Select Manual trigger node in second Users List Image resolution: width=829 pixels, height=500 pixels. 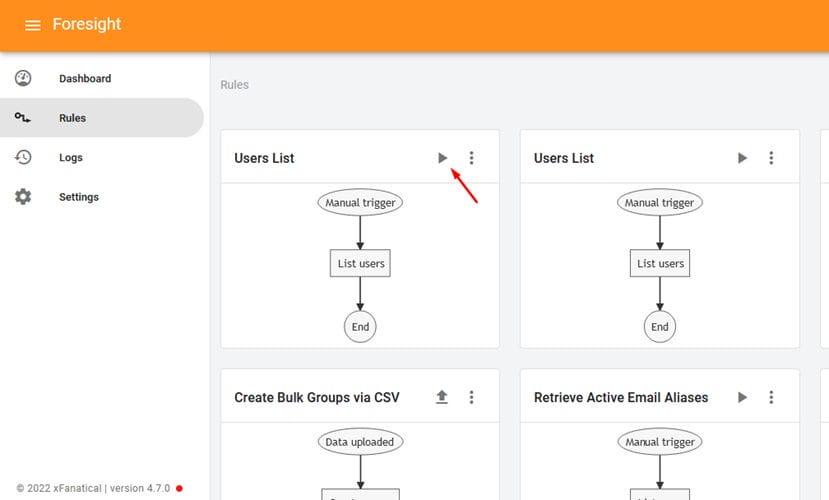(x=660, y=202)
